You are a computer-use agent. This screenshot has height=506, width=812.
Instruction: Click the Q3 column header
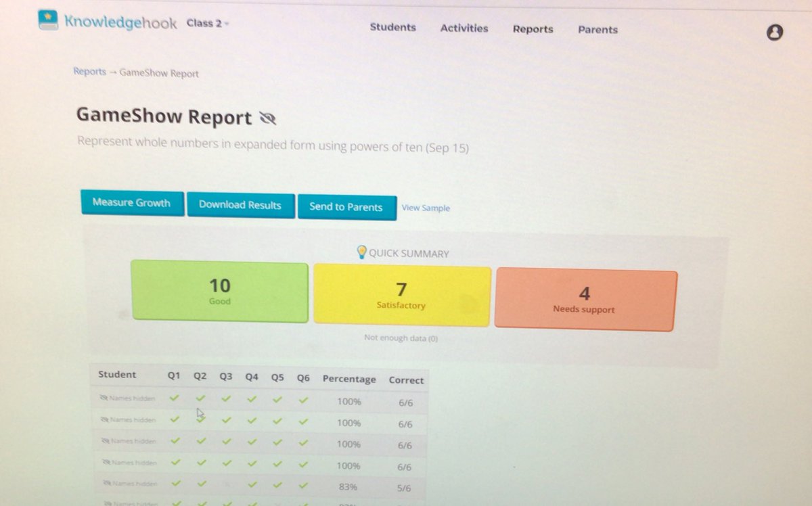pos(226,377)
